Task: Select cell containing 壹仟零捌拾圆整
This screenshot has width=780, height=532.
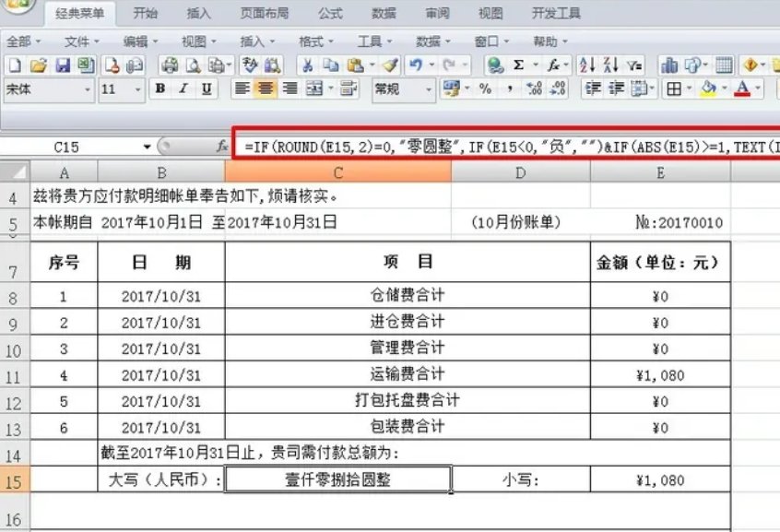Action: coord(338,479)
